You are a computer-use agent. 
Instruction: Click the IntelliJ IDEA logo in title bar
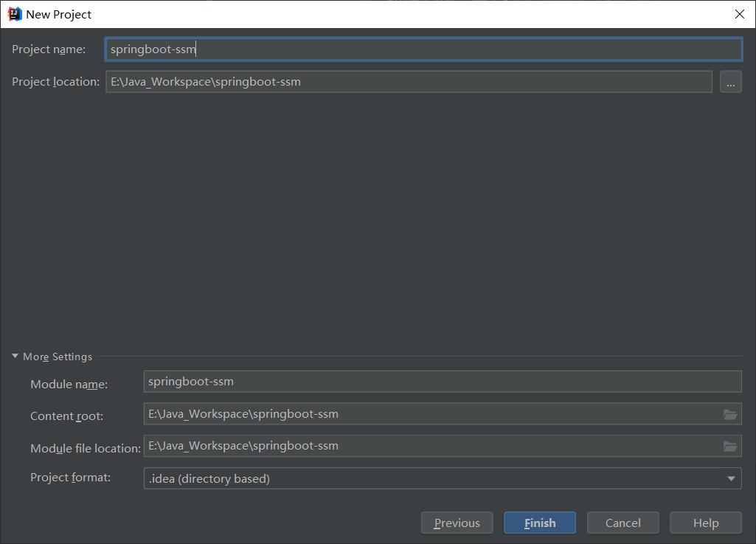pos(15,14)
